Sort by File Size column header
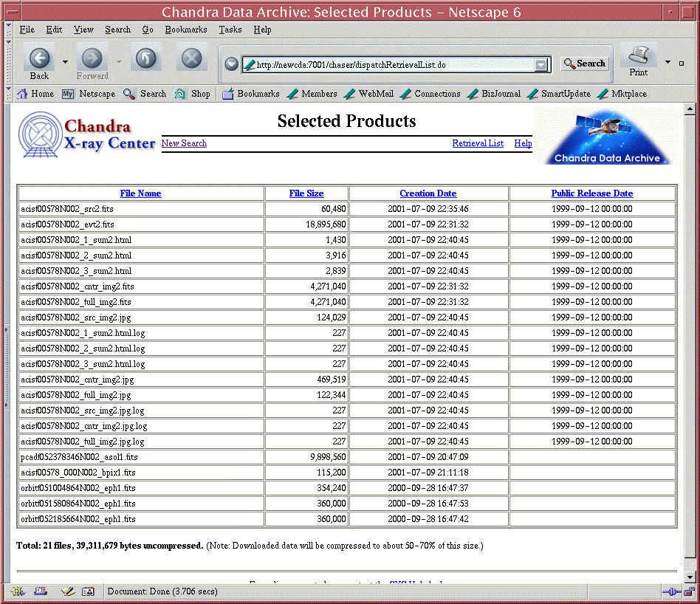Viewport: 700px width, 604px height. (x=306, y=193)
